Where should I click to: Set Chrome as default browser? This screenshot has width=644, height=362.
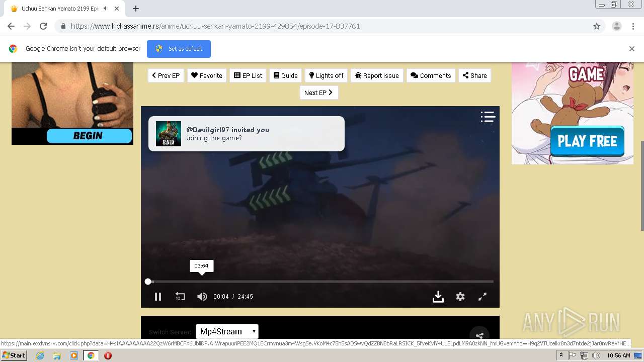(x=179, y=49)
